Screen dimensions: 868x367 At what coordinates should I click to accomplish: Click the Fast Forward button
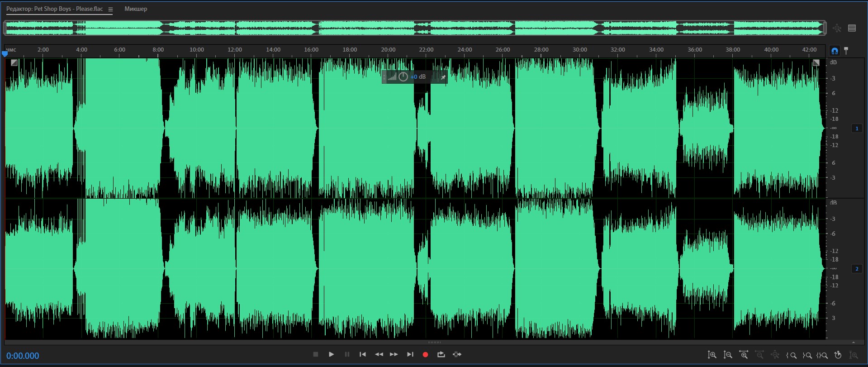pos(394,354)
